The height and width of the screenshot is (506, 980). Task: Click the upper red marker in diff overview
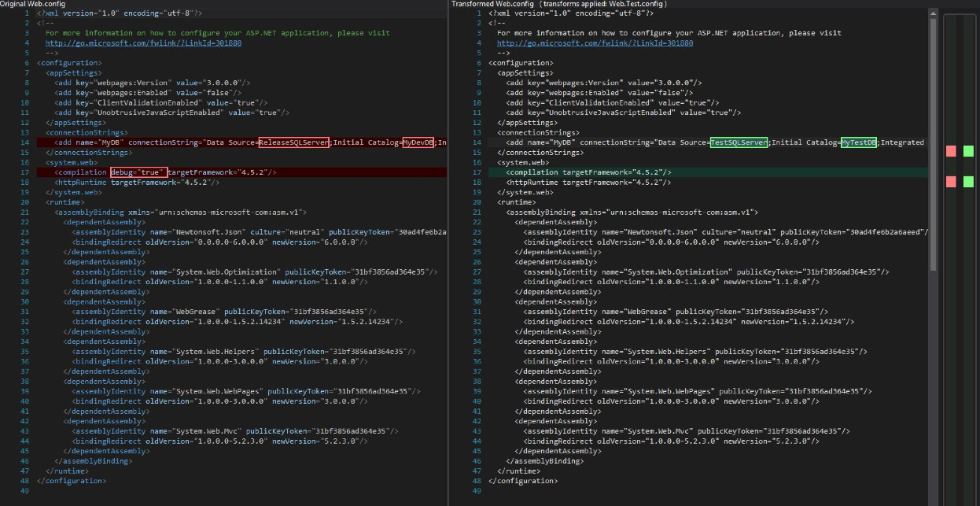951,150
